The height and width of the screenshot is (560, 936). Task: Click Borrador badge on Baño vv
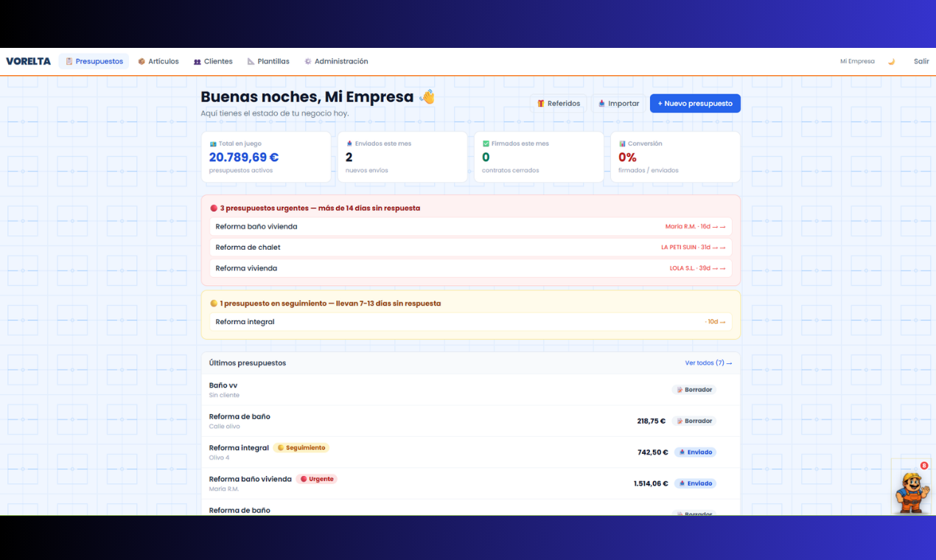coord(694,390)
